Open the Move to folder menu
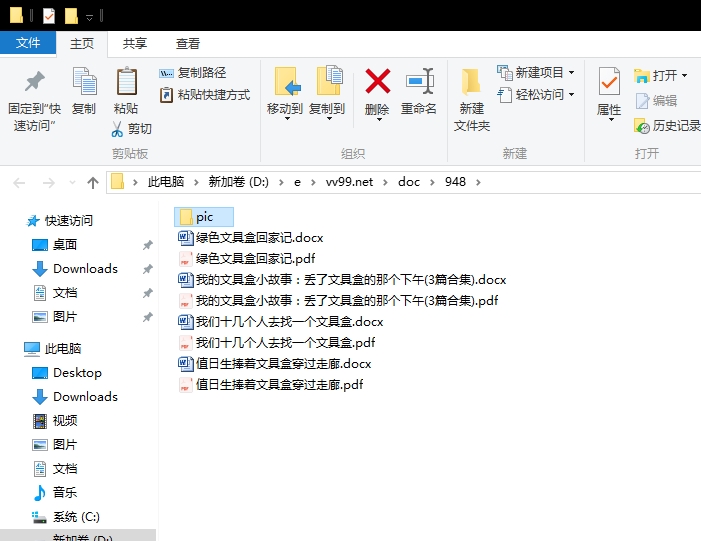Screen dimensions: 701x541 pos(285,94)
